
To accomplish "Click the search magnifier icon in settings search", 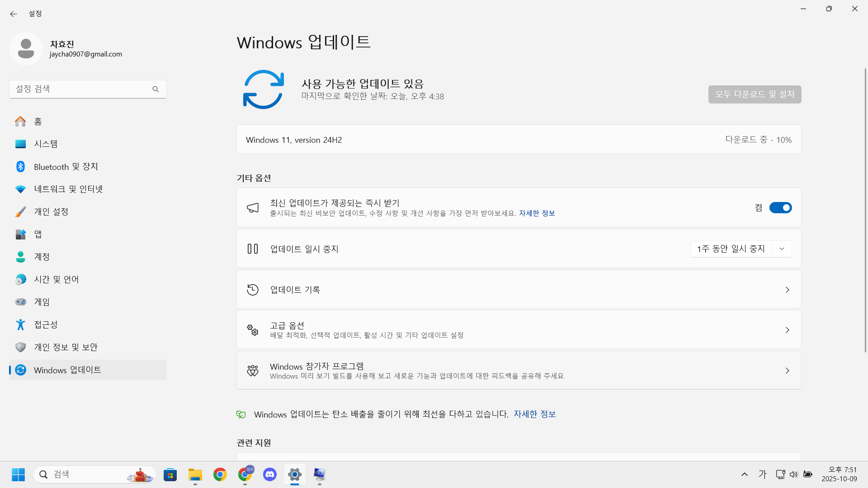I will click(x=156, y=89).
